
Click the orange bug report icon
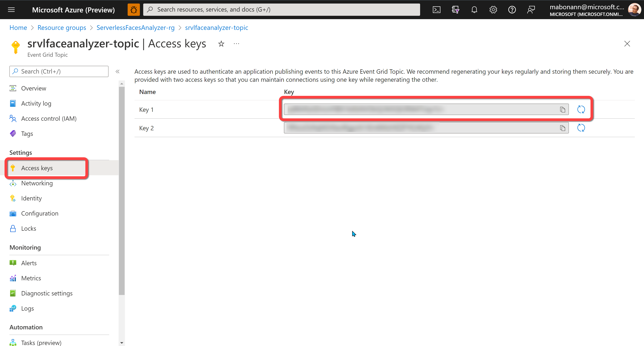tap(133, 10)
